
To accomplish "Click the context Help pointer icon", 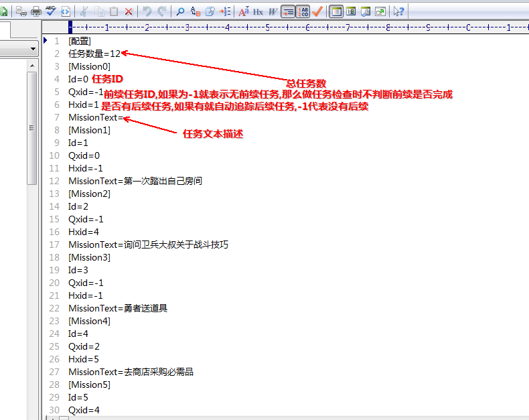I will click(x=398, y=12).
